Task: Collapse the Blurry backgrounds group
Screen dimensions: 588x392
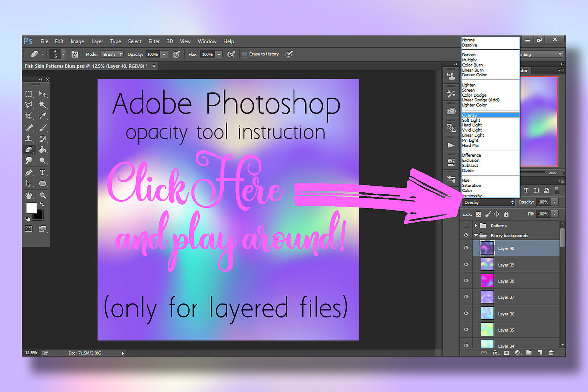Action: coord(476,235)
